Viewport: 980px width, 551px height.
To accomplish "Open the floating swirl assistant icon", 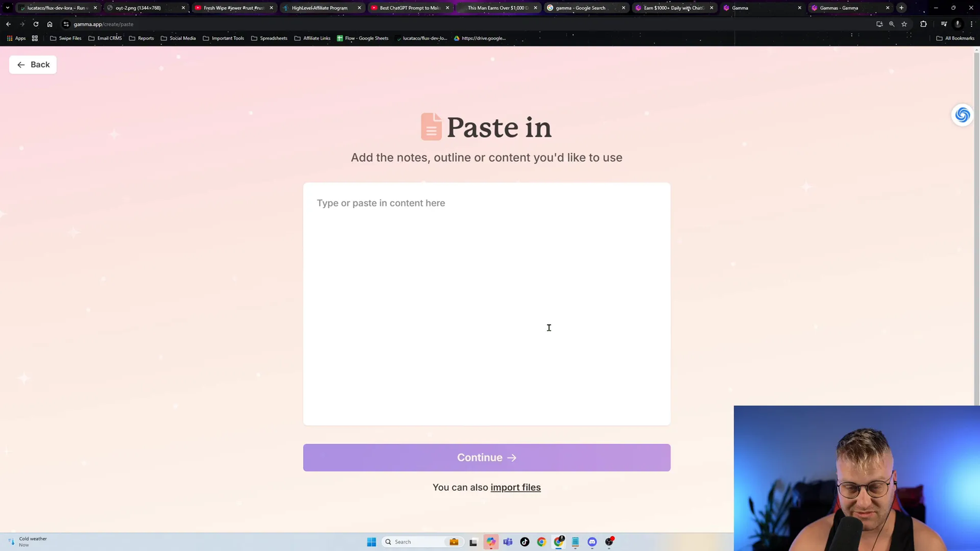I will pyautogui.click(x=962, y=114).
